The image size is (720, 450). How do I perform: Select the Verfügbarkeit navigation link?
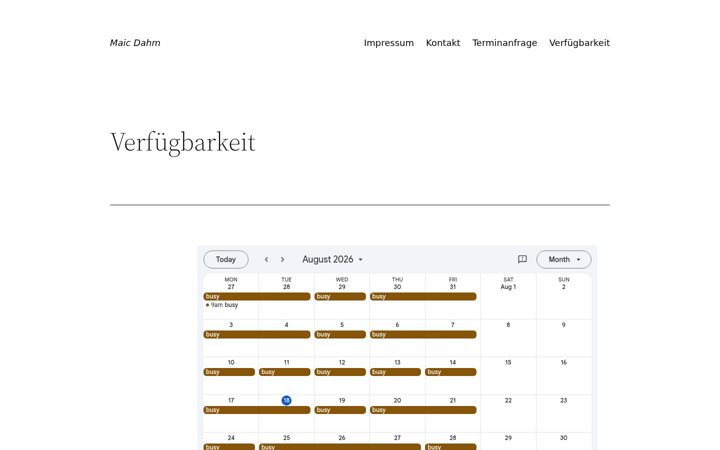pos(579,43)
